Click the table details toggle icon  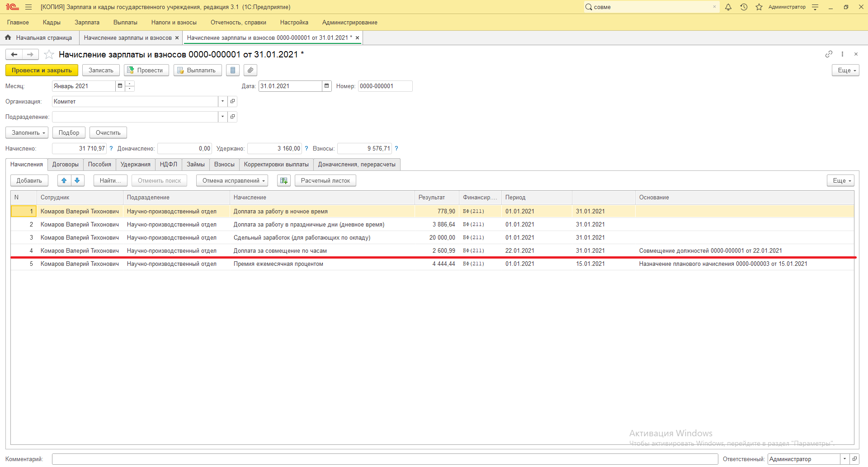click(x=284, y=180)
